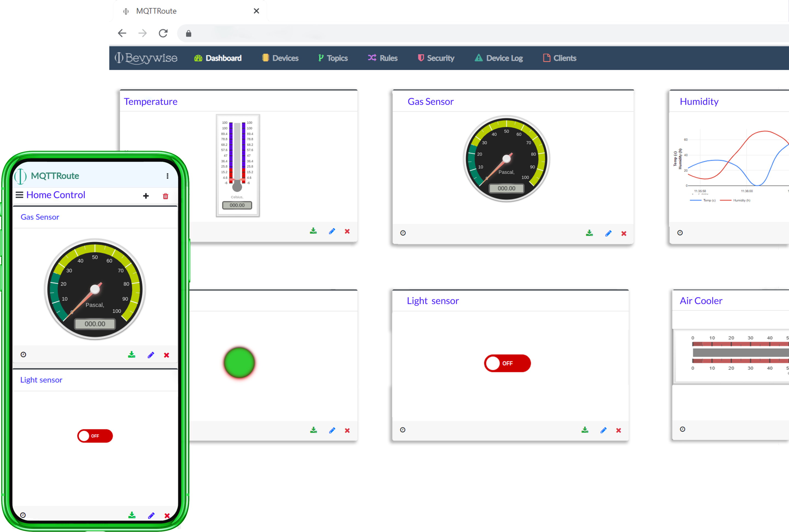Image resolution: width=789 pixels, height=532 pixels.
Task: Click the Bevywise logo in the navigation bar
Action: click(x=146, y=58)
